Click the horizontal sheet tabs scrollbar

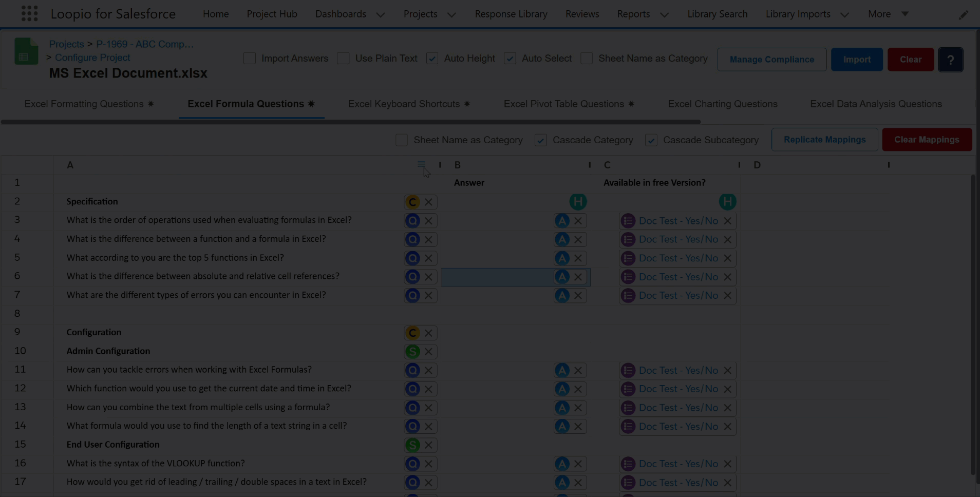(x=351, y=122)
